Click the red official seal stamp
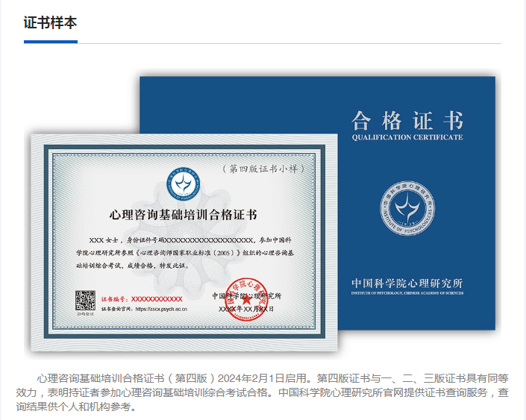The image size is (526, 420). pos(246,299)
